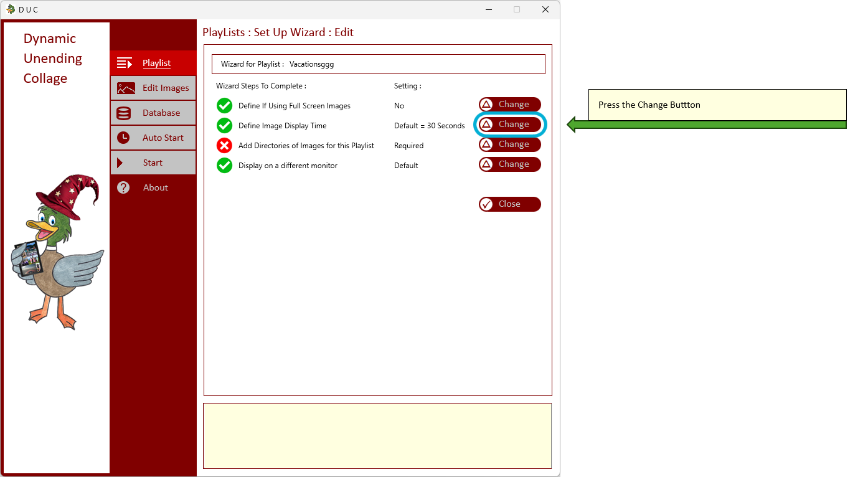Click the About question mark icon

click(x=123, y=187)
